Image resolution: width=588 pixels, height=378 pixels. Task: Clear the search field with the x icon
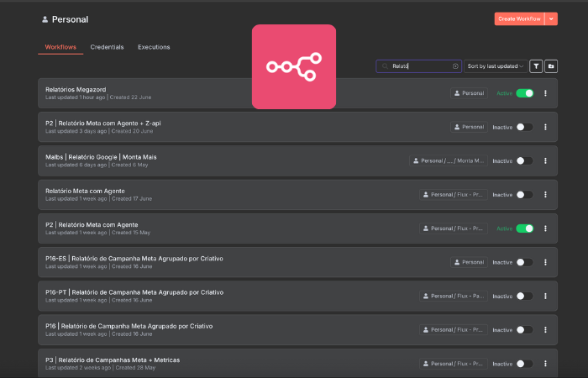(x=455, y=66)
